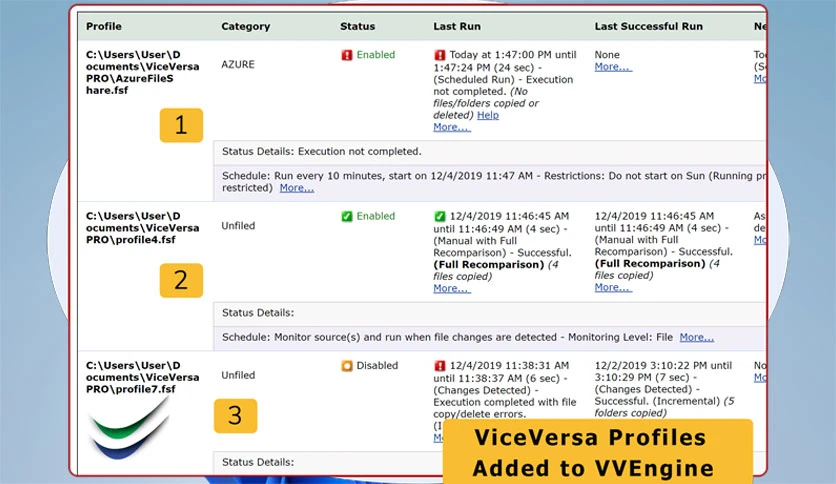Click 'Status Details: Execution not completed.' row
The image size is (836, 484).
[x=489, y=152]
